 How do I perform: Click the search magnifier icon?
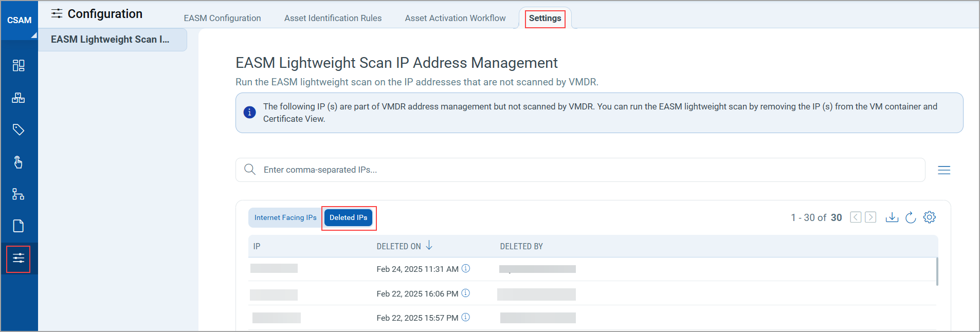(x=250, y=170)
